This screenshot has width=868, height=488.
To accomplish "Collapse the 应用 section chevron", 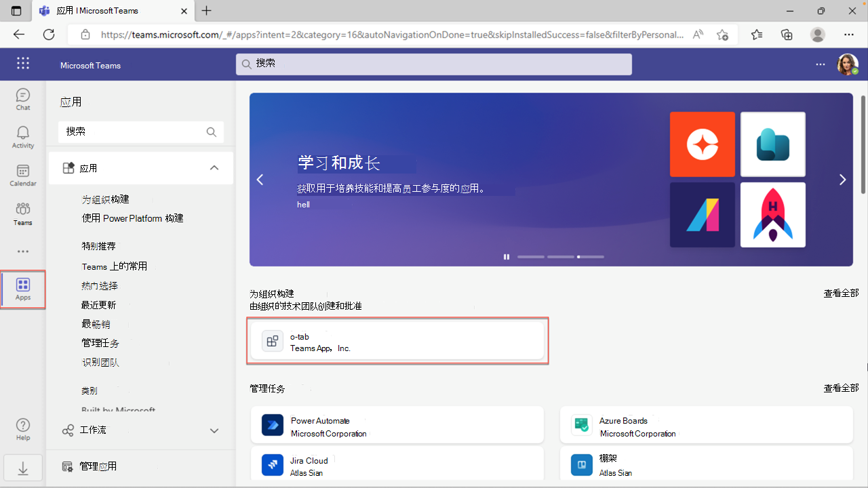I will coord(214,168).
